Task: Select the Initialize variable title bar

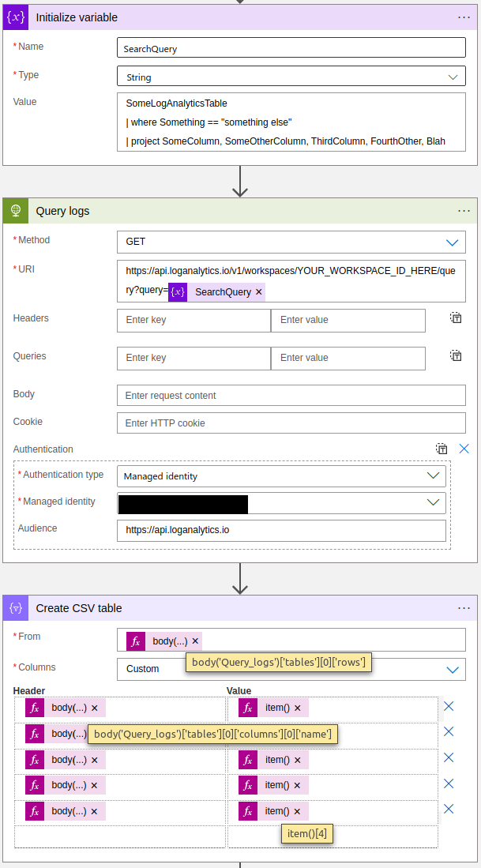Action: coord(239,17)
